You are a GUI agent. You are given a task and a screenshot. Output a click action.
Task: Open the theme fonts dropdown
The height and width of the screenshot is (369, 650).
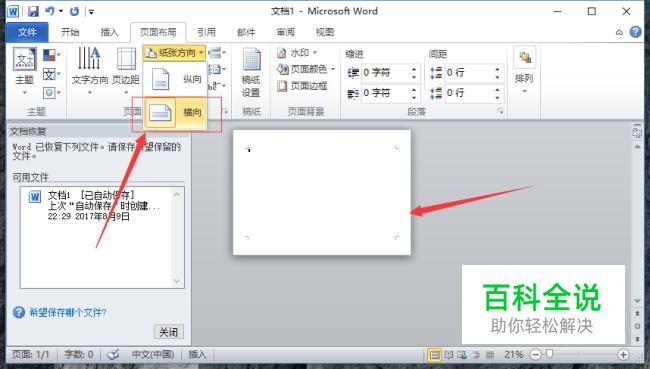tap(52, 74)
